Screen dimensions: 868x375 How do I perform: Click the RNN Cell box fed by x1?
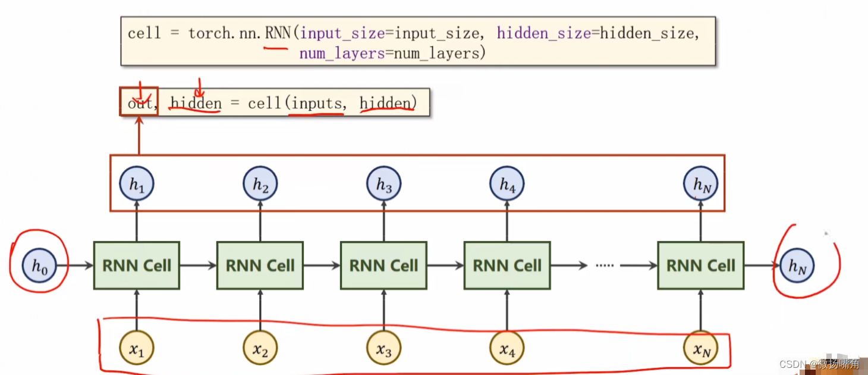(x=137, y=265)
